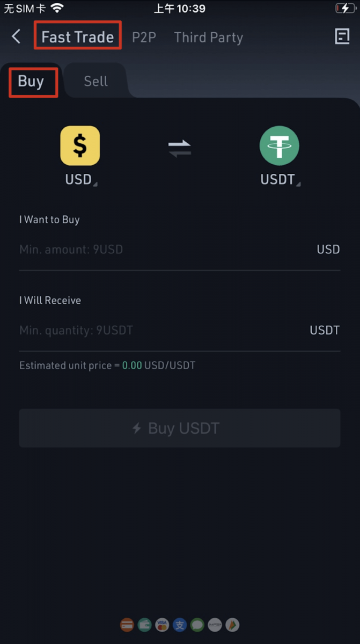Tap the back arrow to leave Fast Trade
The image size is (360, 644).
point(16,36)
